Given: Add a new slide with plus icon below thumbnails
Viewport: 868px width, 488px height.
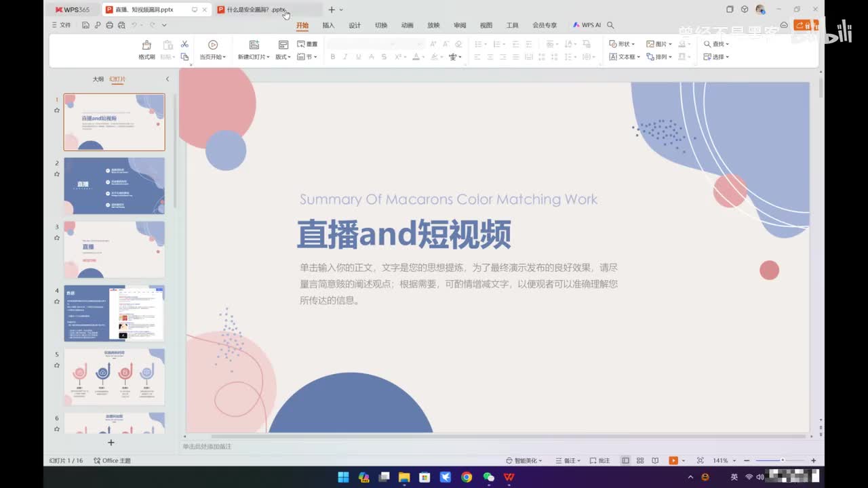Looking at the screenshot, I should coord(111,443).
